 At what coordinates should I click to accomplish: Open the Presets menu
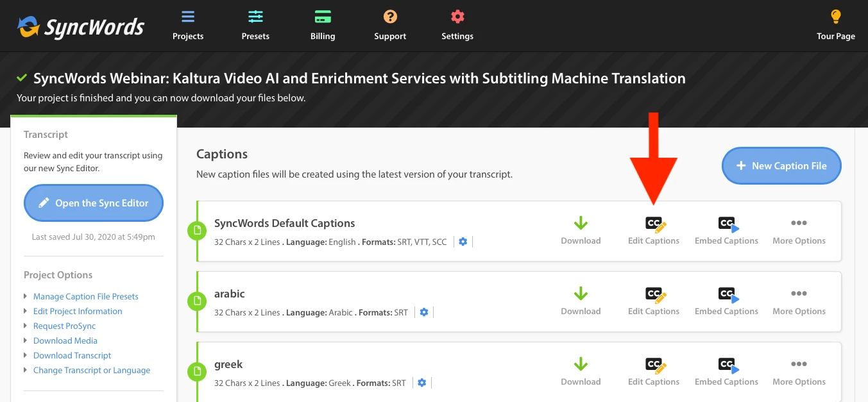[x=255, y=26]
